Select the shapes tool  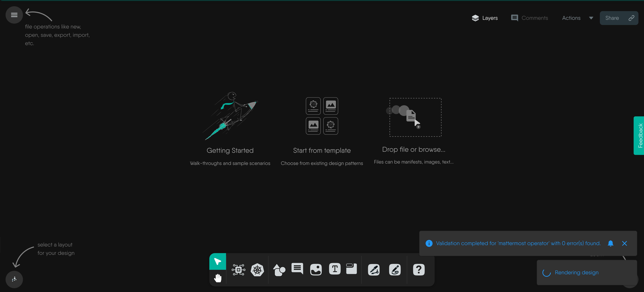click(x=279, y=270)
